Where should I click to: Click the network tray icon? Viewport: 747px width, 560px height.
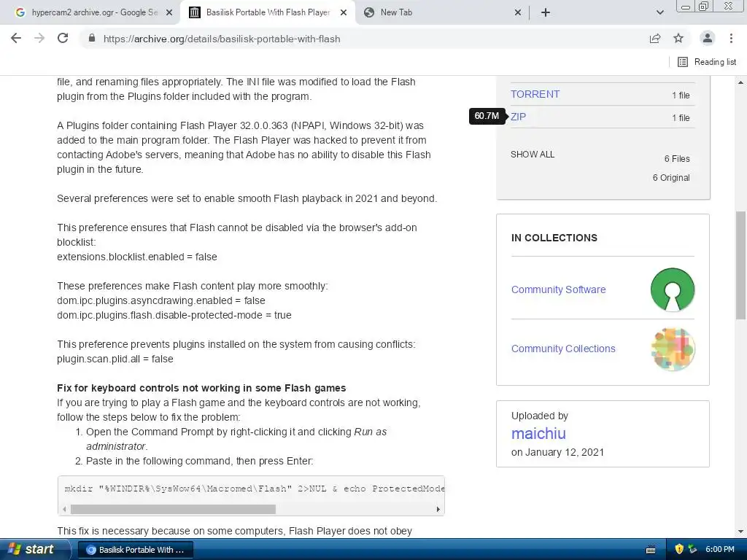click(693, 549)
